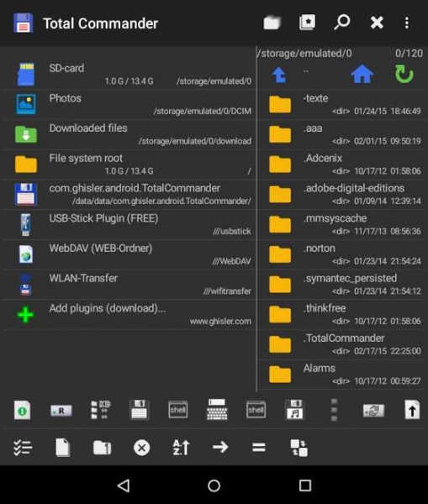
Task: Open com.ghisler.android.TotalCommander entry
Action: 129,194
